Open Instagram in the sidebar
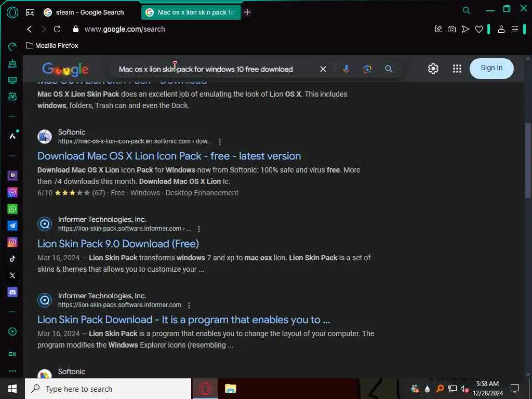 (x=12, y=242)
